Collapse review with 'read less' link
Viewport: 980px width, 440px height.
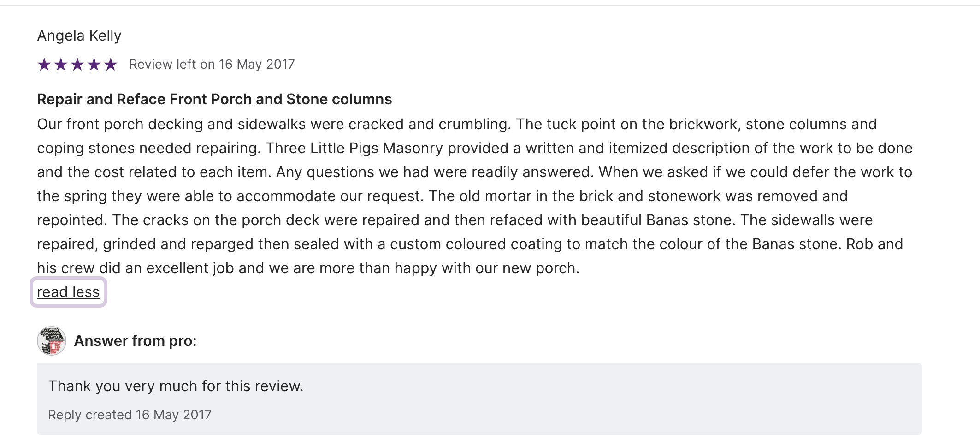point(68,292)
